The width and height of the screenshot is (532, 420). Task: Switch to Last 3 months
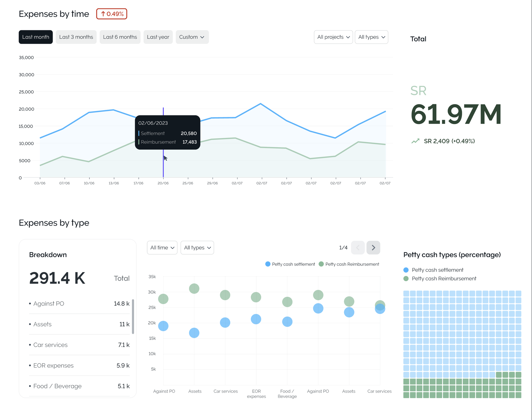[76, 37]
